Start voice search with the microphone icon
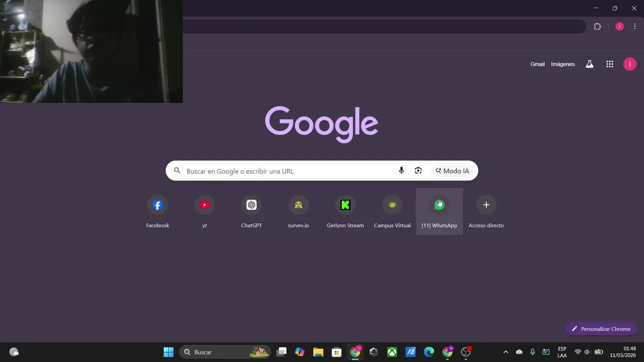The height and width of the screenshot is (362, 644). click(x=401, y=171)
